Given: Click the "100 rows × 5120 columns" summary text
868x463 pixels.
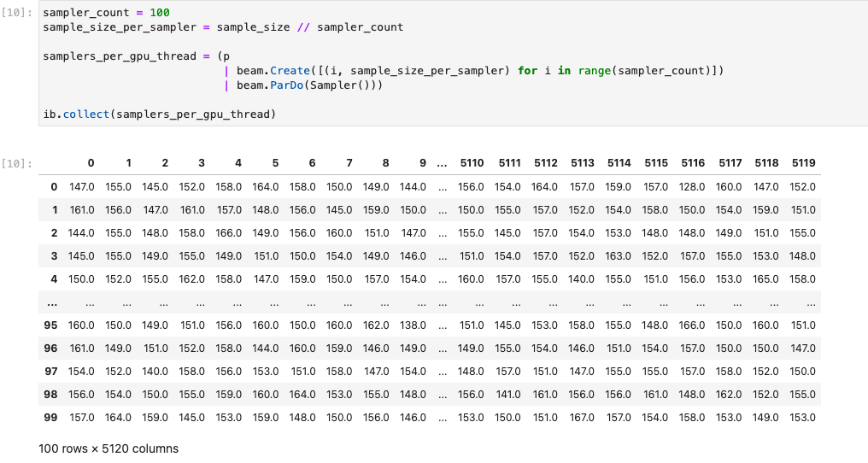Looking at the screenshot, I should (x=108, y=448).
